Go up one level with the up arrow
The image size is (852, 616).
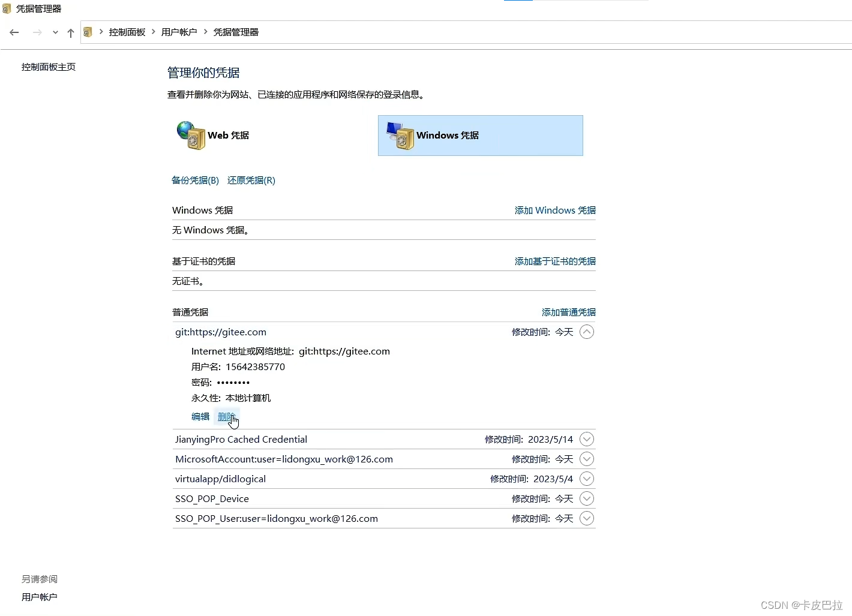(x=71, y=32)
